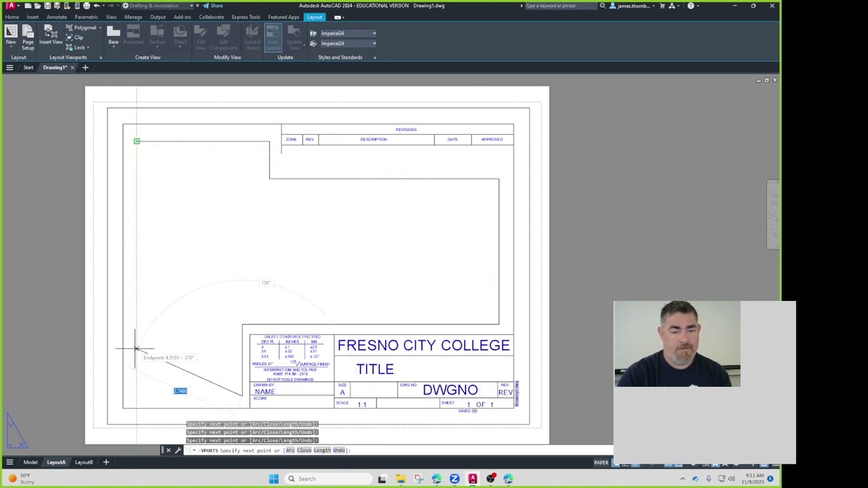Click the Edit View tool
The image size is (868, 488).
(201, 37)
